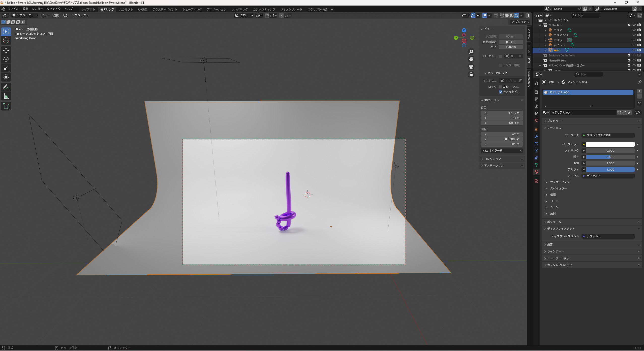Open the 追加 menu in viewport header

66,15
